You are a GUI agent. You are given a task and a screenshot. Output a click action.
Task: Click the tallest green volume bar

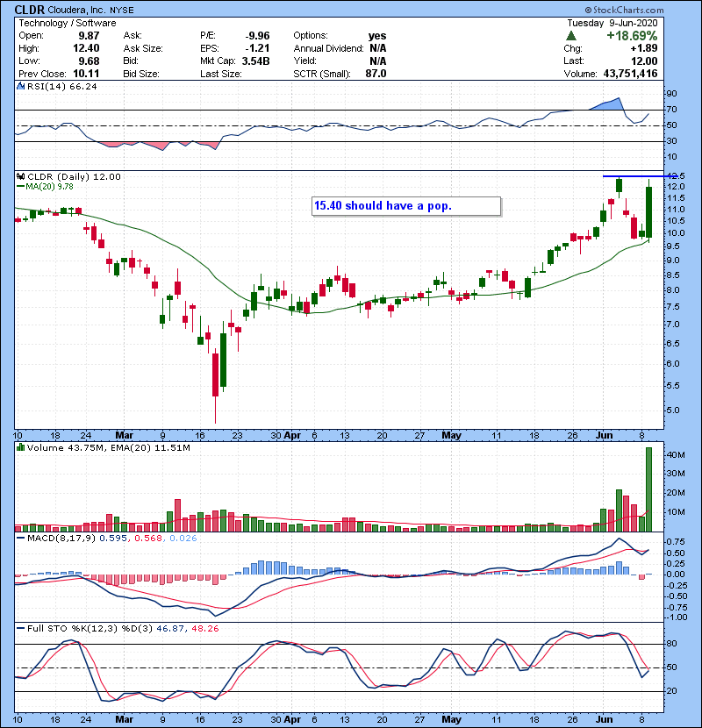coord(649,489)
